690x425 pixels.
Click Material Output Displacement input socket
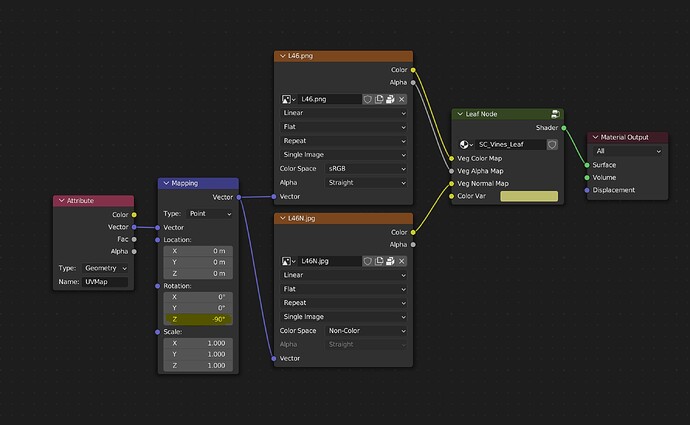pos(587,190)
